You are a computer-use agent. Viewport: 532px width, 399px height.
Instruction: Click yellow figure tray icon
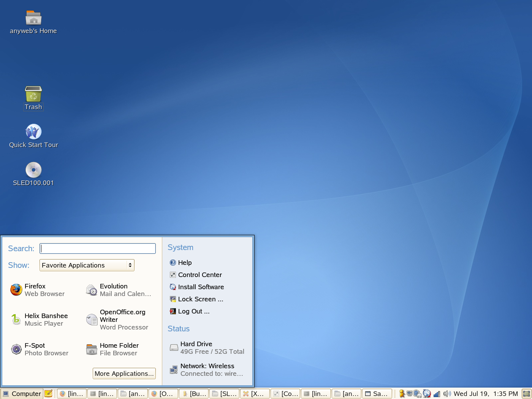[x=402, y=394]
